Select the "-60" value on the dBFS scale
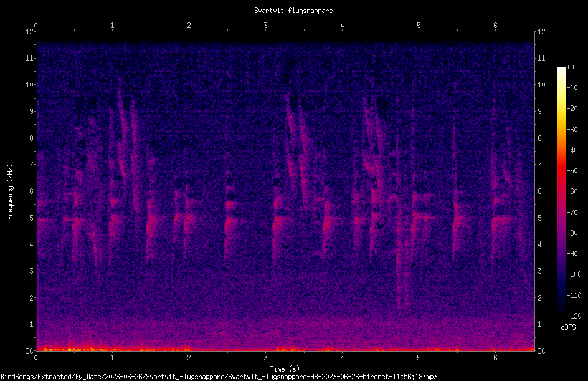This screenshot has width=588, height=381. [572, 191]
